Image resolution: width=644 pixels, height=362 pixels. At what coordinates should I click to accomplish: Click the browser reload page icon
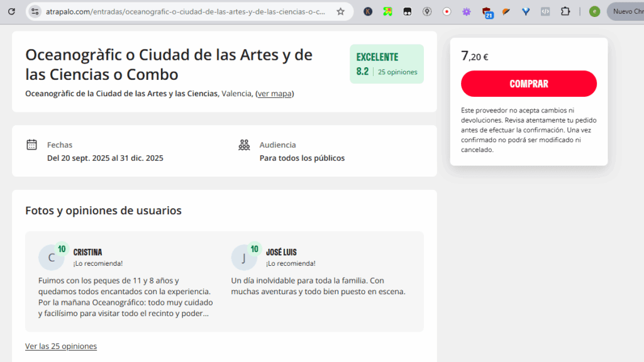click(11, 11)
